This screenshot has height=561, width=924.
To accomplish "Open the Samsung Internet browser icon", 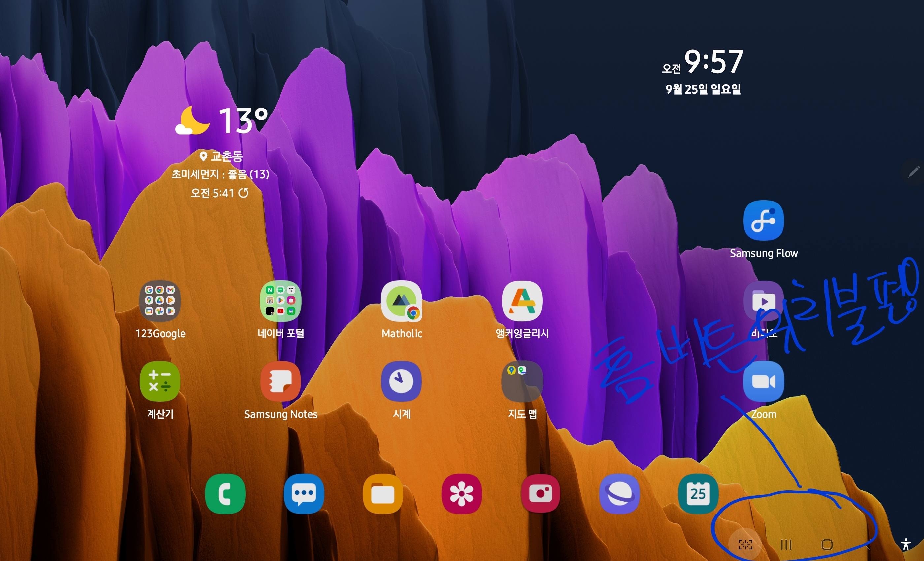I will (619, 494).
